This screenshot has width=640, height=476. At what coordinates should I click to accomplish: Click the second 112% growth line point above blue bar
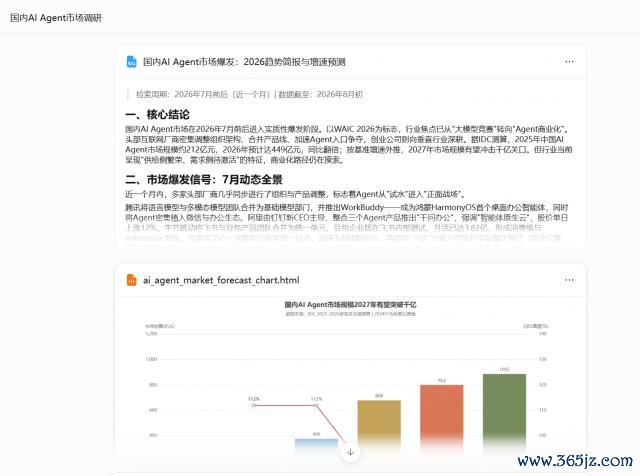(x=316, y=405)
